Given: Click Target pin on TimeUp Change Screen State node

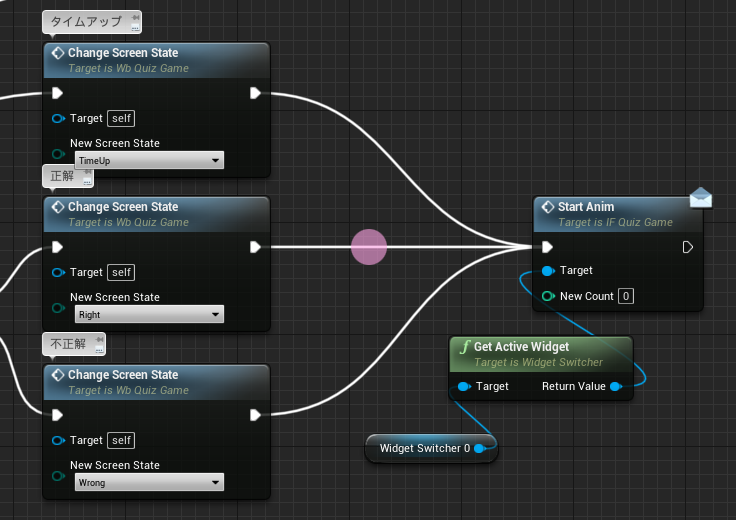Looking at the screenshot, I should [x=58, y=118].
